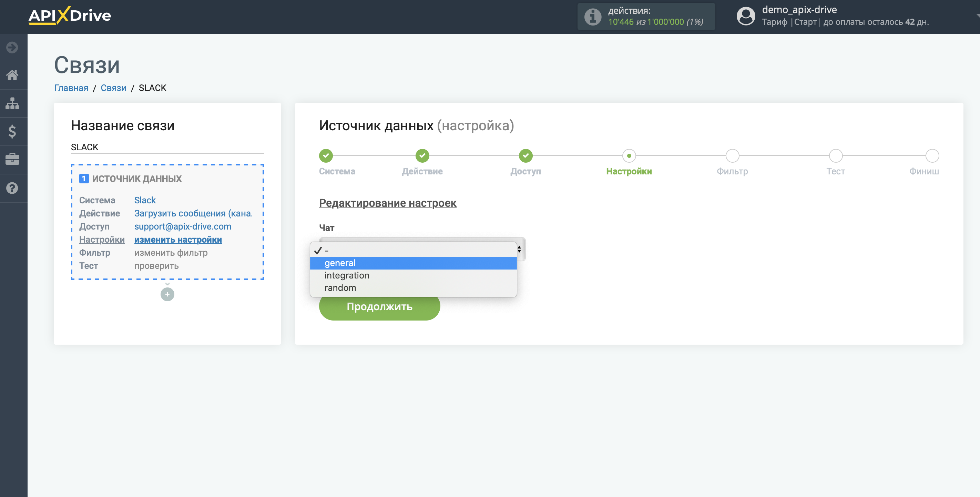
Task: Click the Чат field label
Action: [327, 228]
